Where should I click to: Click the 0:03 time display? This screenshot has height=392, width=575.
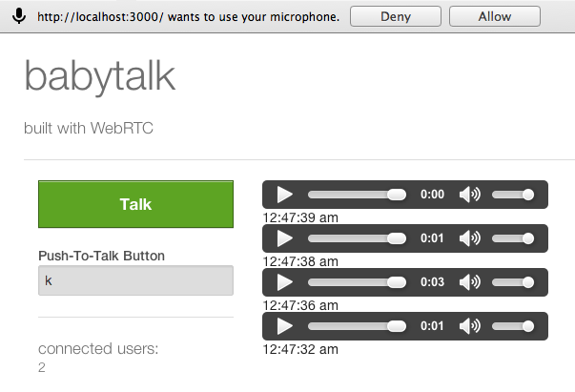click(x=432, y=282)
